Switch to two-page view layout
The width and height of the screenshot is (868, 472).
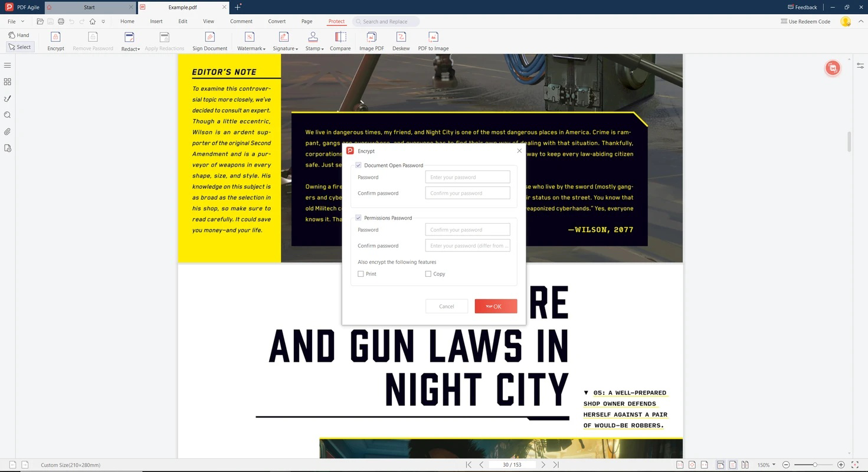[745, 465]
